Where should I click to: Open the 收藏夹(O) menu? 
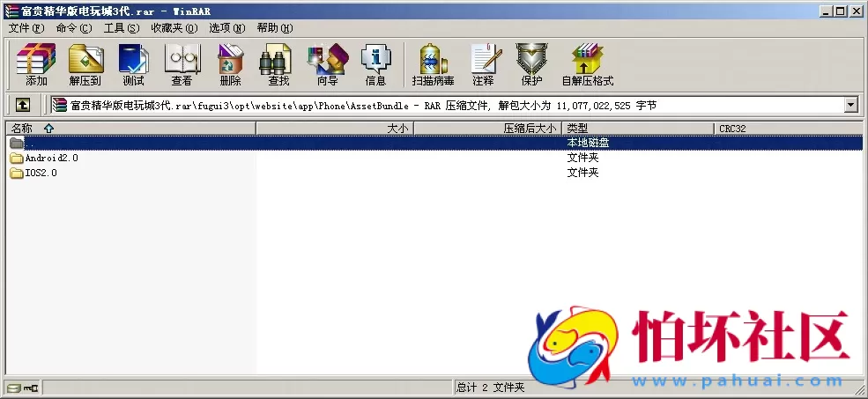point(174,27)
